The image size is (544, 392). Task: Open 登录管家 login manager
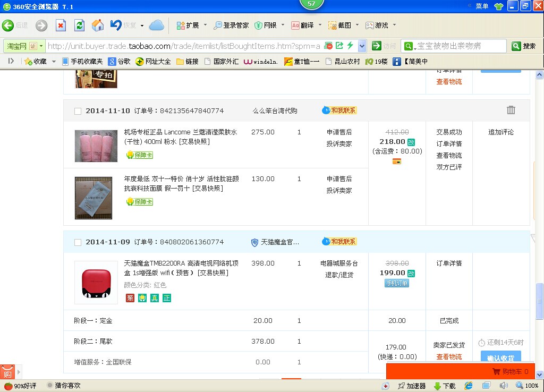(232, 25)
